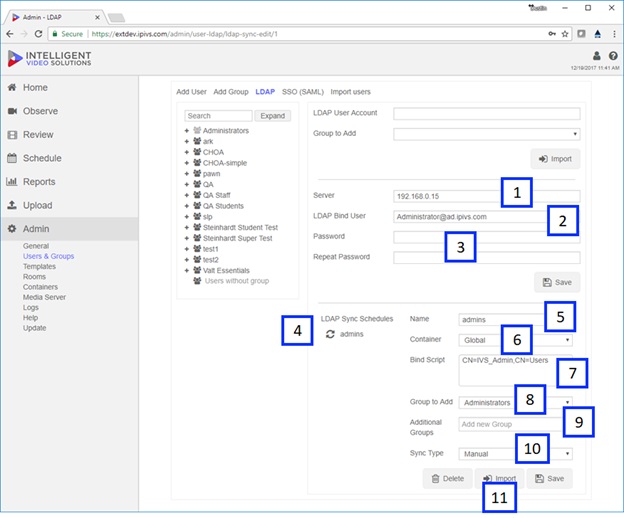
Task: Open the Chrome three-dot menu
Action: point(614,34)
